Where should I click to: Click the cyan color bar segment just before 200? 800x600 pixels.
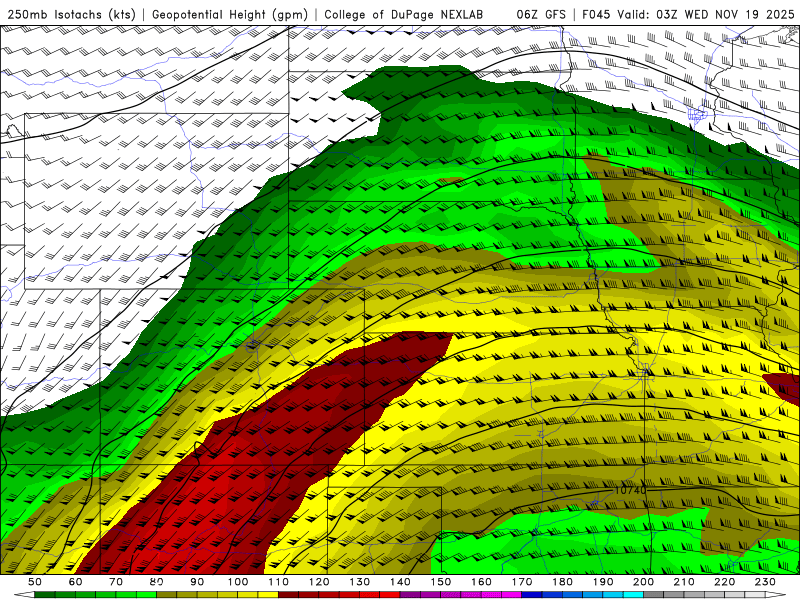[x=634, y=595]
